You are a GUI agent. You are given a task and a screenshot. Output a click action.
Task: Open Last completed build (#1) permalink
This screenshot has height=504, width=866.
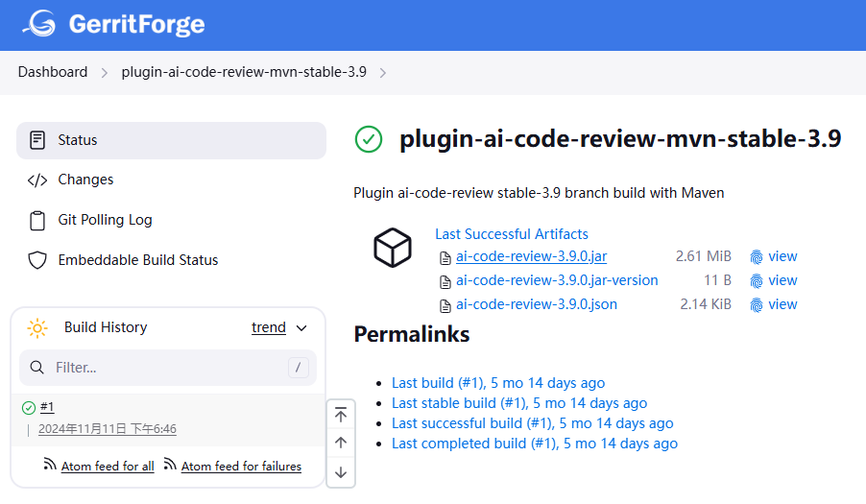click(535, 444)
